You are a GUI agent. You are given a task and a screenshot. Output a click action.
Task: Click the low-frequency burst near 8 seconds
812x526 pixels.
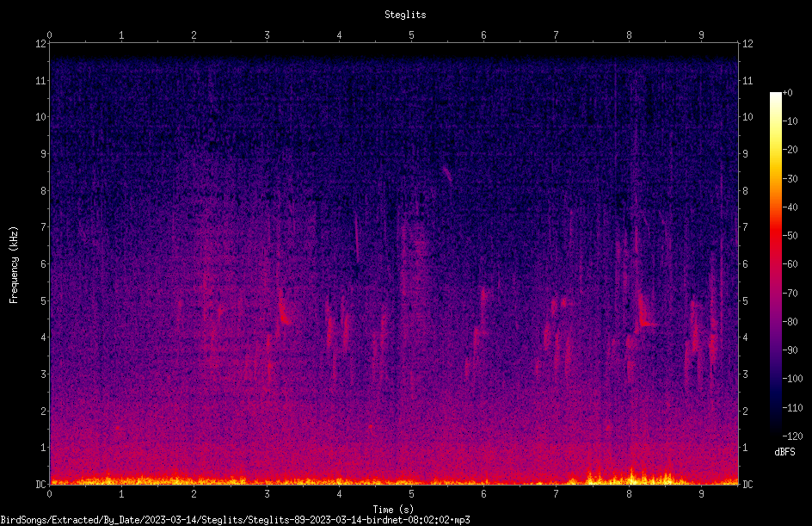631,474
